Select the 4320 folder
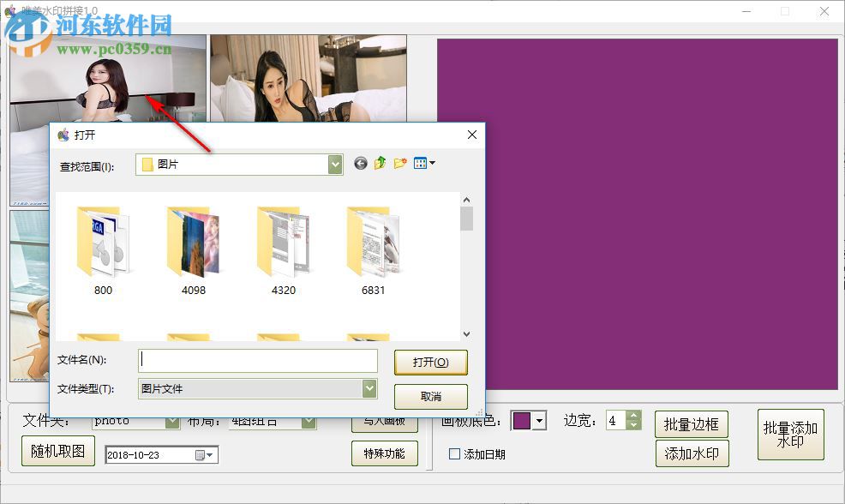This screenshot has height=504, width=845. pyautogui.click(x=283, y=250)
